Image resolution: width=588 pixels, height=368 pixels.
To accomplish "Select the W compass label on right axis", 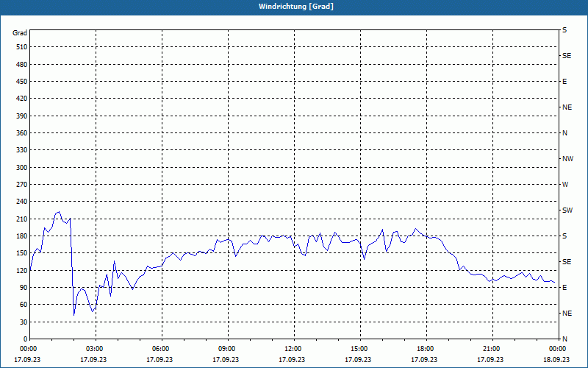I will pos(565,185).
